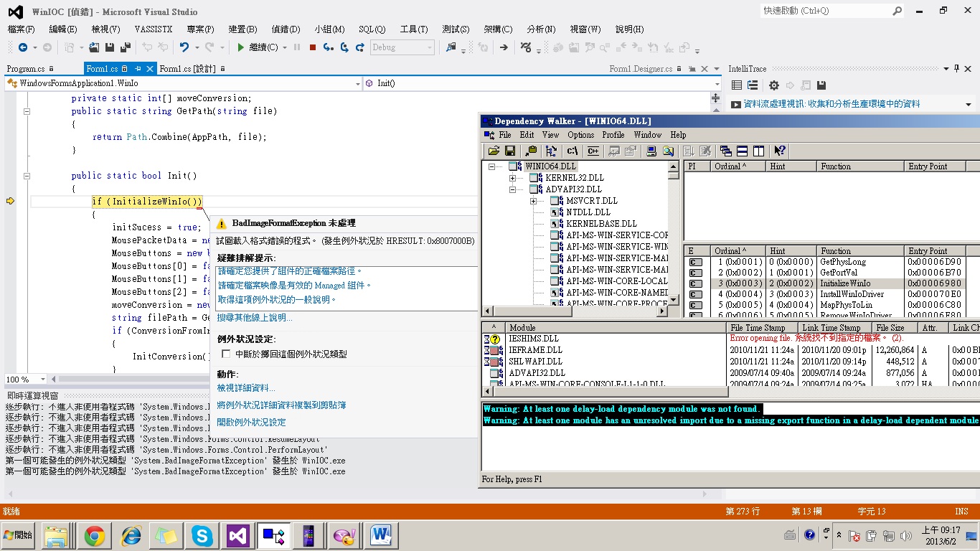This screenshot has height=551, width=980.
Task: Open Google Chrome from the taskbar
Action: [x=94, y=536]
